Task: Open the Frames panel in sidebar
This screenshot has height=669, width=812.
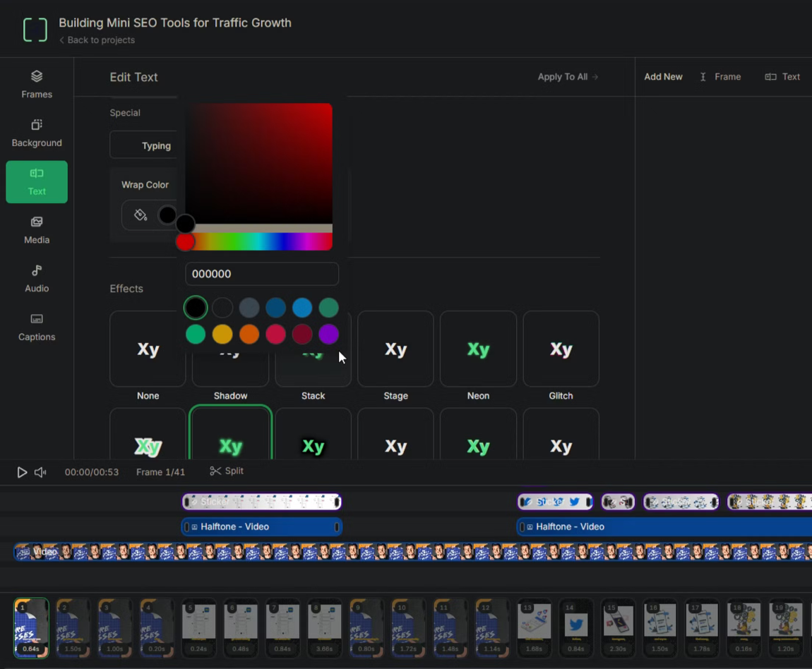Action: click(37, 84)
